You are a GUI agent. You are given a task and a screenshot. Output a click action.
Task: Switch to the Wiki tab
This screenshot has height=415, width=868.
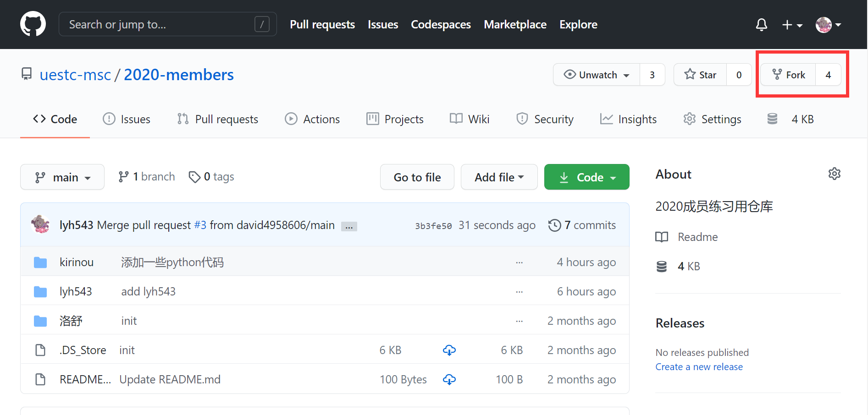pos(470,119)
